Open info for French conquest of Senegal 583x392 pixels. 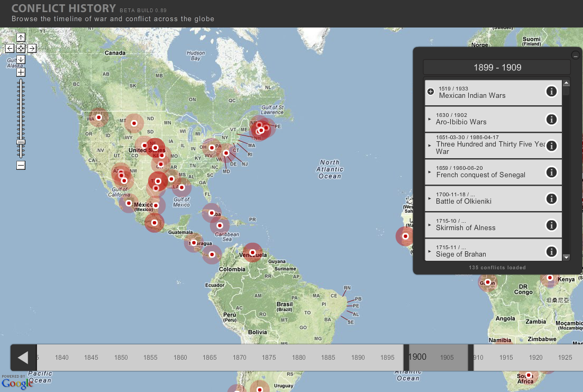click(x=551, y=172)
